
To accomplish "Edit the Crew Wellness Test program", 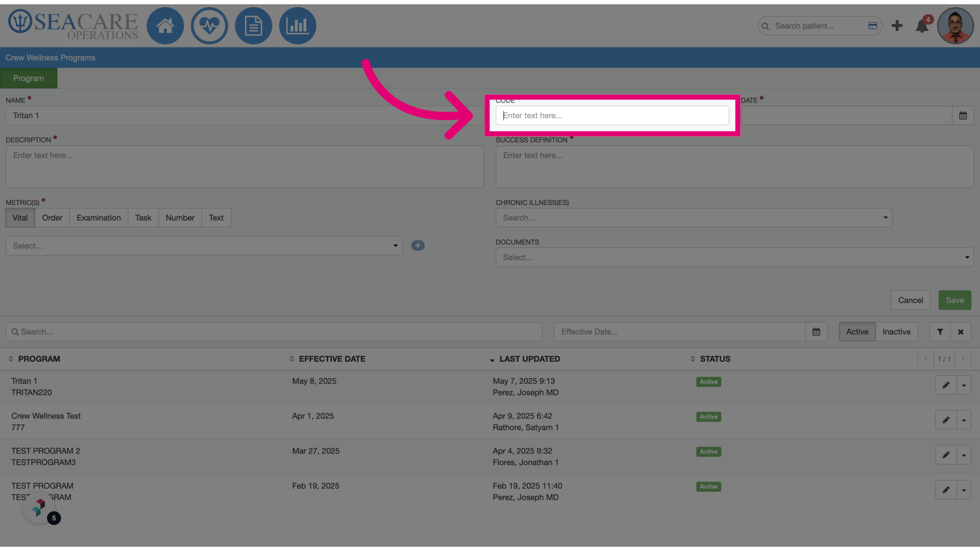I will [946, 420].
